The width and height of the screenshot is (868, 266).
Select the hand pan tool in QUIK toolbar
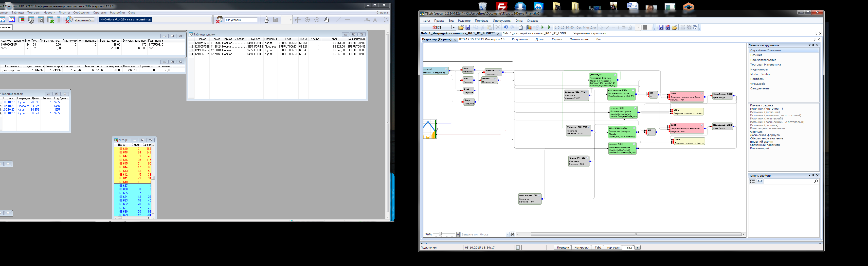326,20
